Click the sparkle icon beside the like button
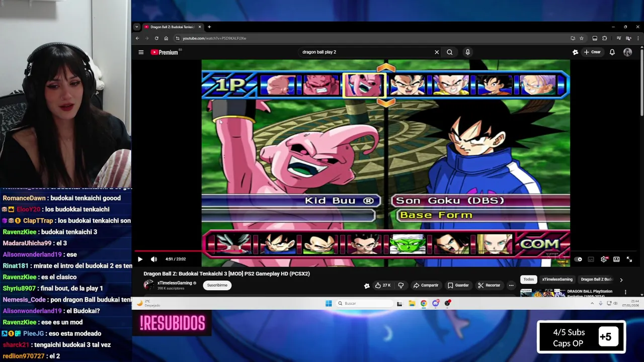644x362 pixels. tap(367, 286)
